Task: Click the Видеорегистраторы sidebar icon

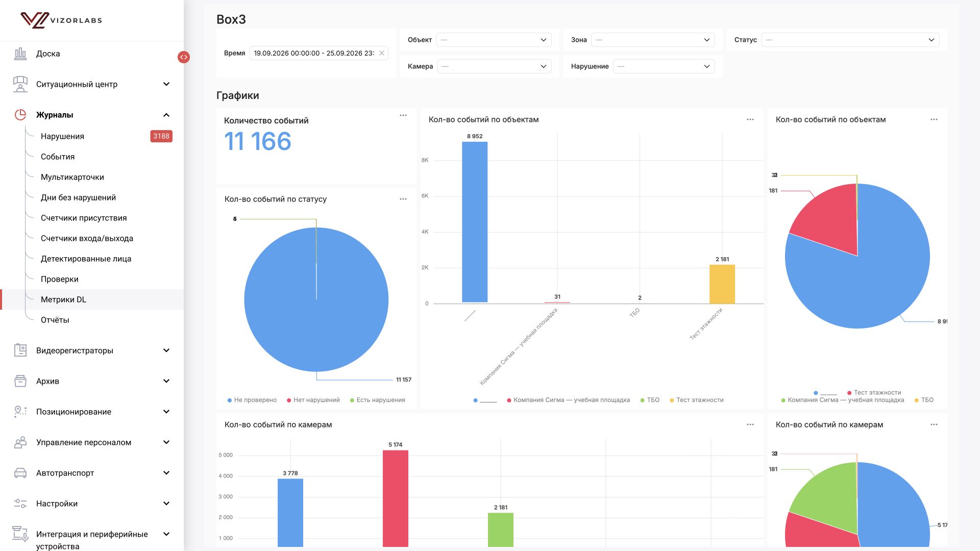Action: point(20,350)
